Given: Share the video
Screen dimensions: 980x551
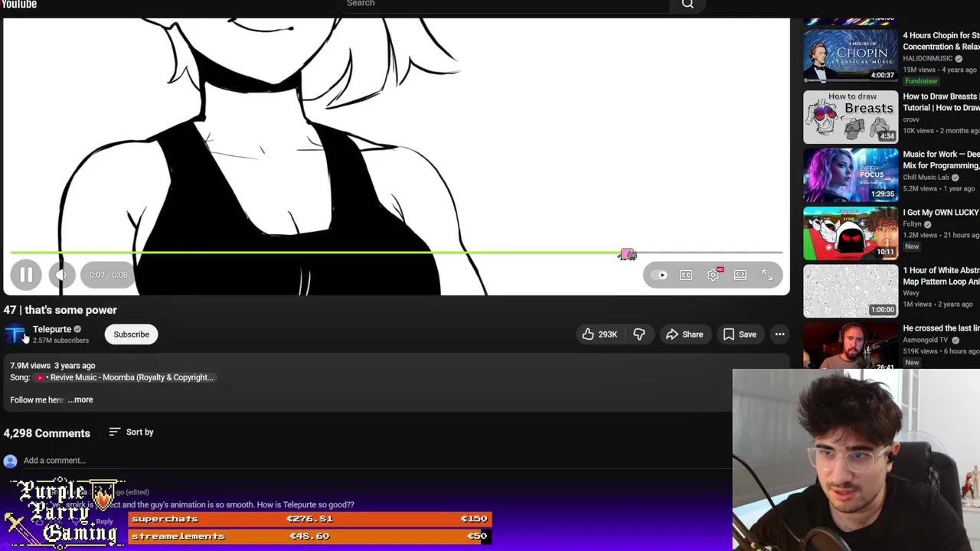Looking at the screenshot, I should point(684,334).
